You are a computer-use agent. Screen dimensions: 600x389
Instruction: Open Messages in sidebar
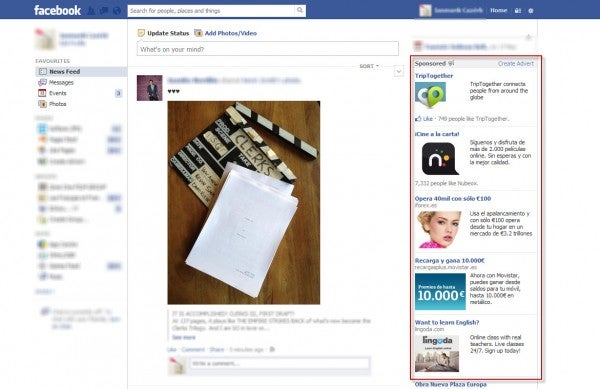[x=61, y=82]
